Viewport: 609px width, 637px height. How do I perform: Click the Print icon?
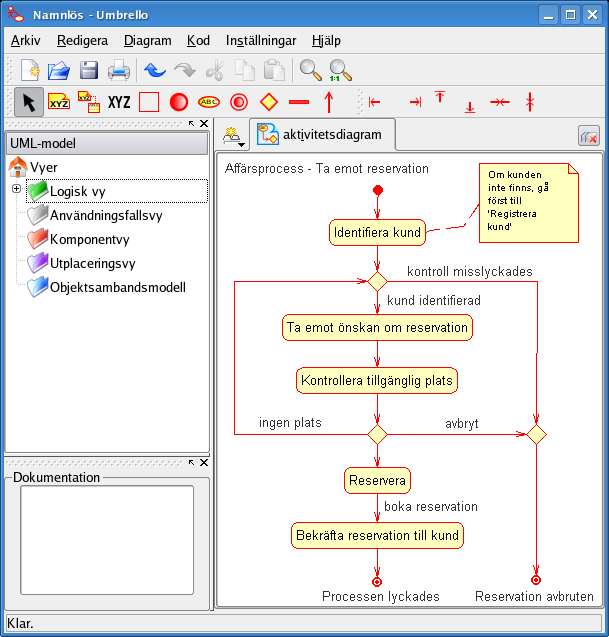tap(119, 70)
